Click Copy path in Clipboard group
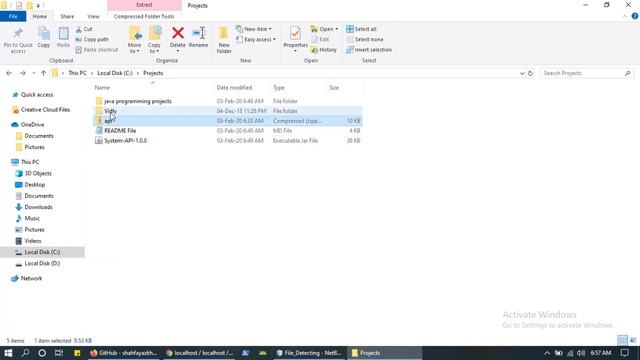Image resolution: width=640 pixels, height=360 pixels. (x=92, y=40)
